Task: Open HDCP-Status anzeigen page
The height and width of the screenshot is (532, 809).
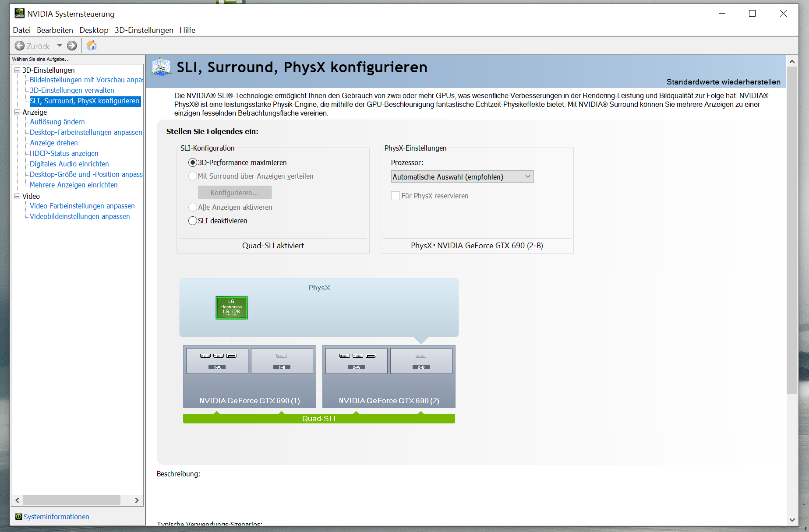Action: coord(64,153)
